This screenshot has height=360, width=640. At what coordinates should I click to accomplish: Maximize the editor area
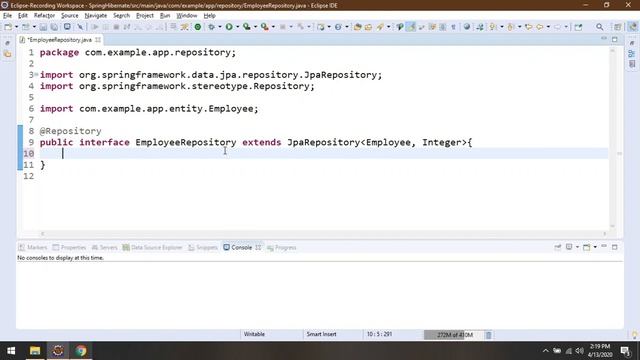coord(615,40)
